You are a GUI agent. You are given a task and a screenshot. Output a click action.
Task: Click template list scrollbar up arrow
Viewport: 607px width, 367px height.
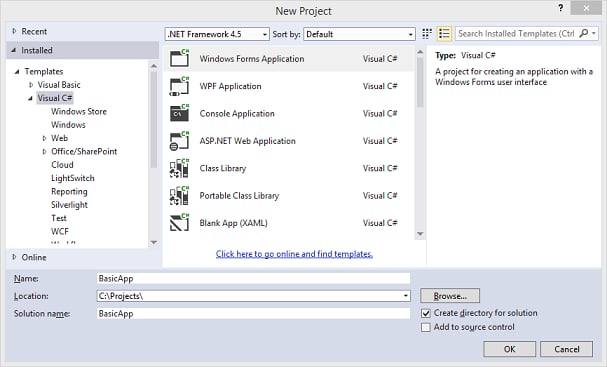(420, 52)
